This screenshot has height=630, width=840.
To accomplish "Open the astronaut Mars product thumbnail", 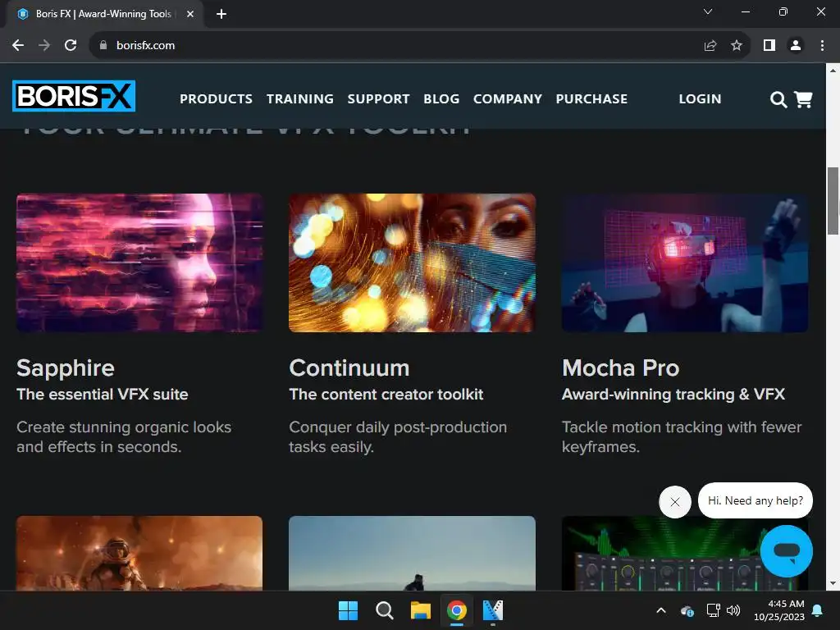I will click(139, 553).
